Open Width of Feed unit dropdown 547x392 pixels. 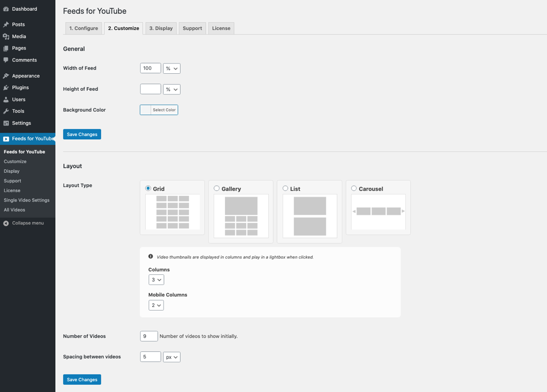(x=171, y=69)
